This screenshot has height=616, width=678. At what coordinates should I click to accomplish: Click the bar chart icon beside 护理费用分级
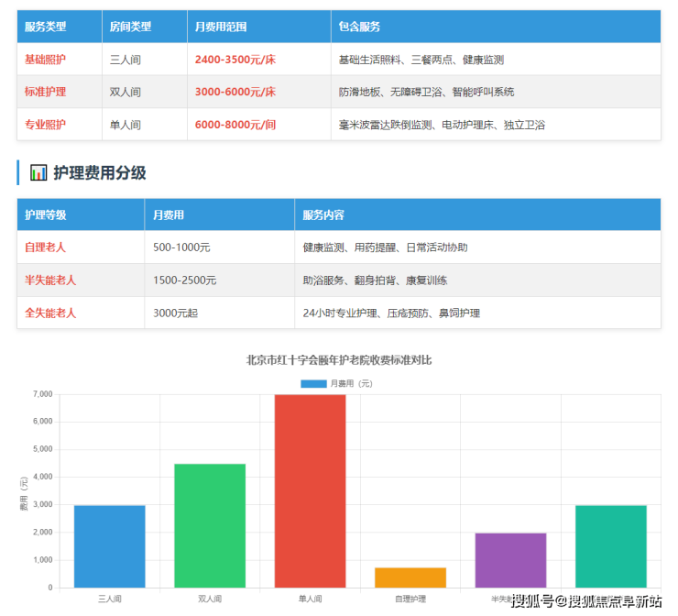pos(38,172)
